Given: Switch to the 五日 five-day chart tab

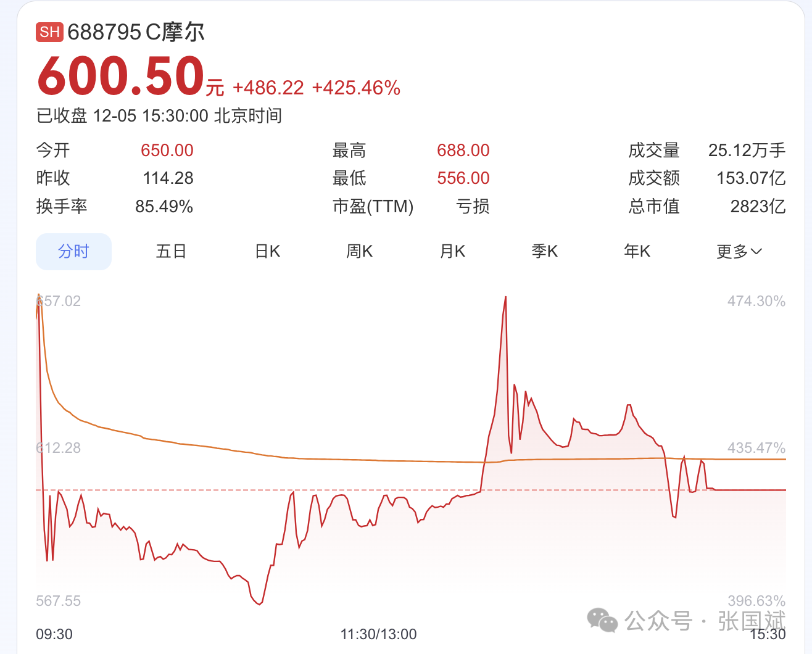Looking at the screenshot, I should click(171, 252).
